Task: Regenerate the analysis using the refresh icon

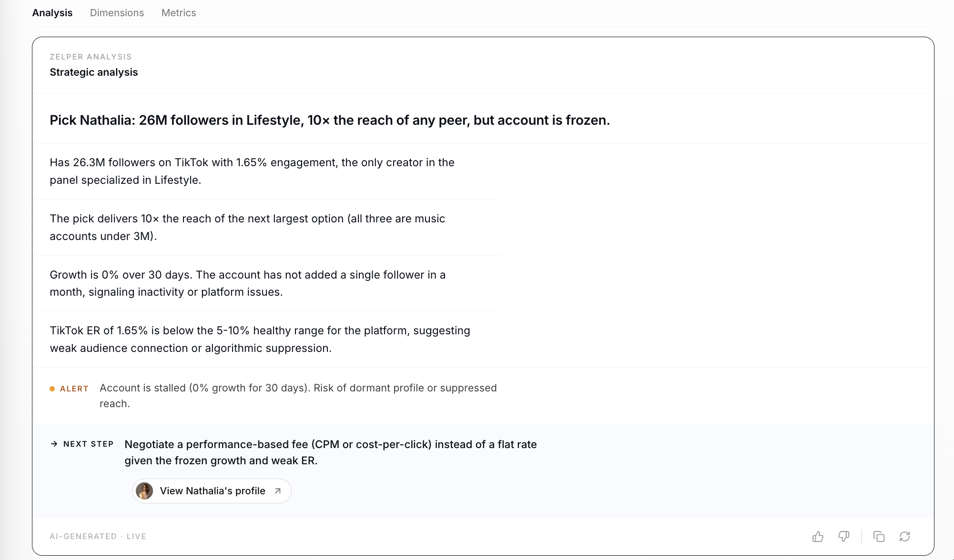Action: 904,537
